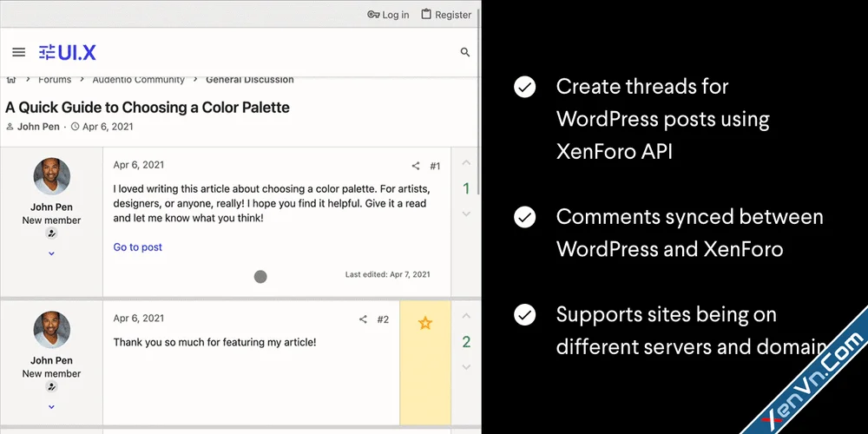Open Forums breadcrumb

tap(55, 80)
